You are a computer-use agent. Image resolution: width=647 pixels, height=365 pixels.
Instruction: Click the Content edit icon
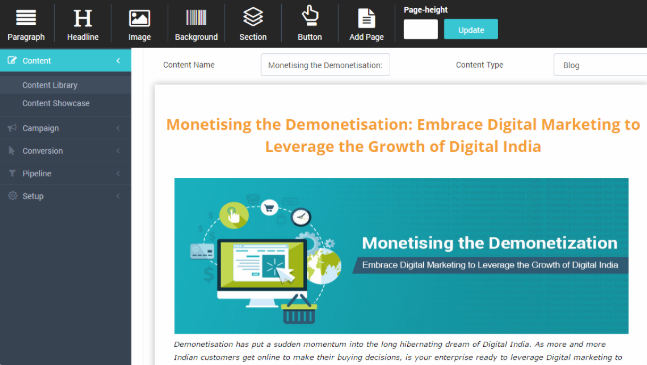pos(12,60)
